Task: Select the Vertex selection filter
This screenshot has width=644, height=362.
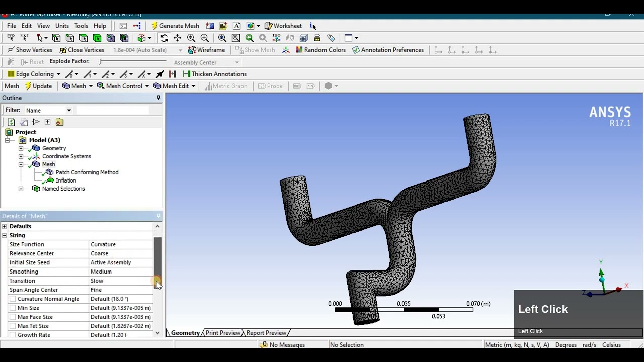Action: (x=56, y=38)
